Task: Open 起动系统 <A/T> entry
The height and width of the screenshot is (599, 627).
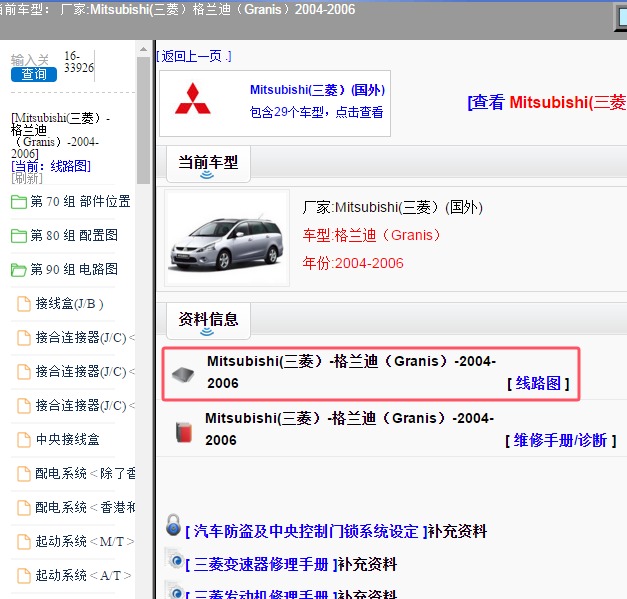Action: click(83, 576)
